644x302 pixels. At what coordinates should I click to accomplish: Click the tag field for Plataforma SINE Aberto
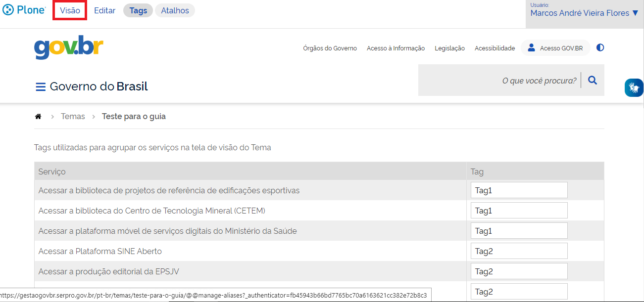click(519, 251)
